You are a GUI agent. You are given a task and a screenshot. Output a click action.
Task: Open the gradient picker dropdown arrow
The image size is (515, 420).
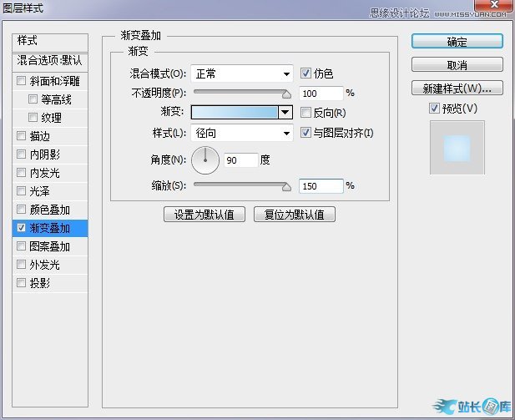coord(285,113)
